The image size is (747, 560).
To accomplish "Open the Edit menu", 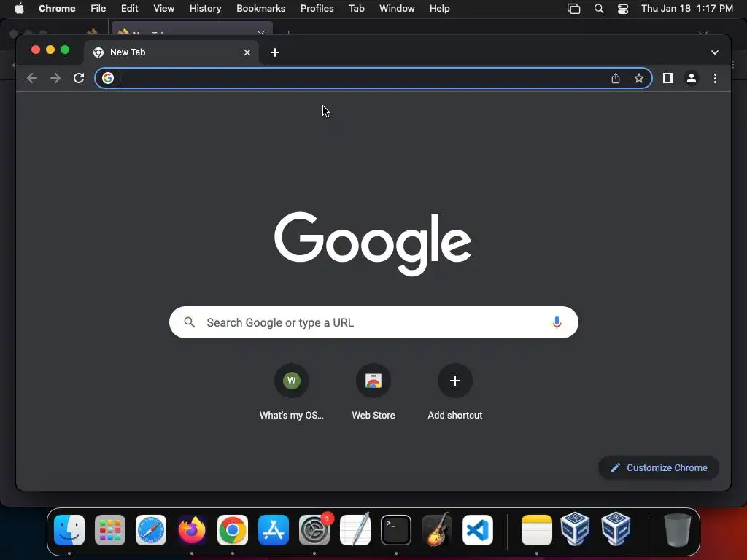I will point(130,8).
